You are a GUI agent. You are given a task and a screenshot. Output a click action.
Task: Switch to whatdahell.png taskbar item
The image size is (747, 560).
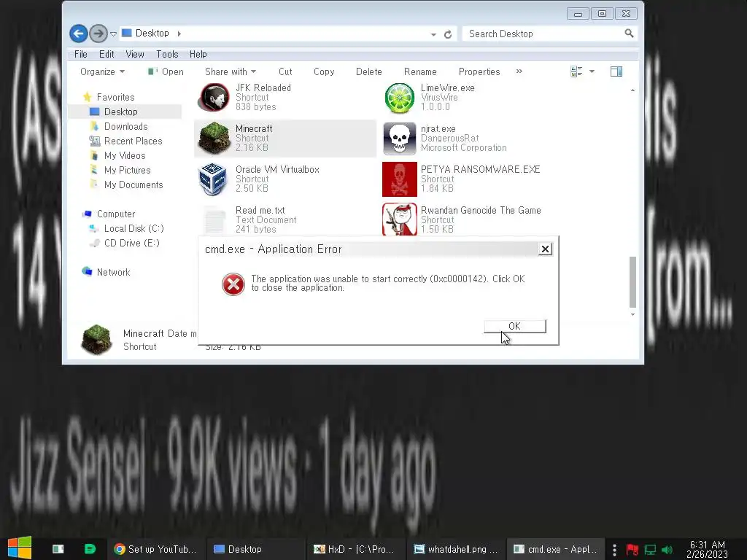[x=455, y=549]
